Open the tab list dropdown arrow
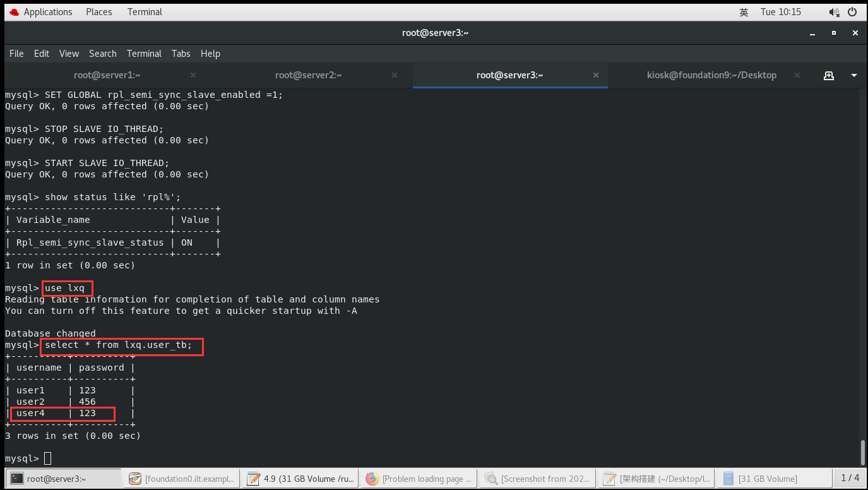 [853, 75]
